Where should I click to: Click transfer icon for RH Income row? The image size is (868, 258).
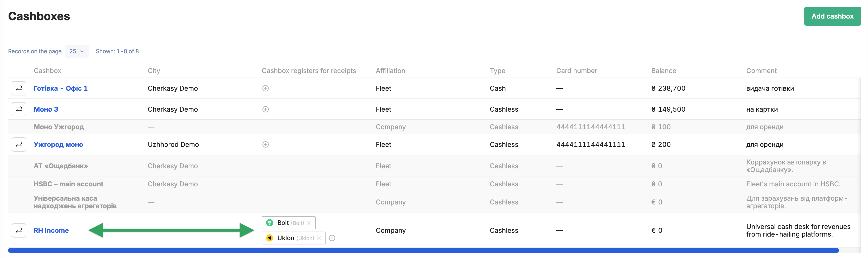click(19, 230)
